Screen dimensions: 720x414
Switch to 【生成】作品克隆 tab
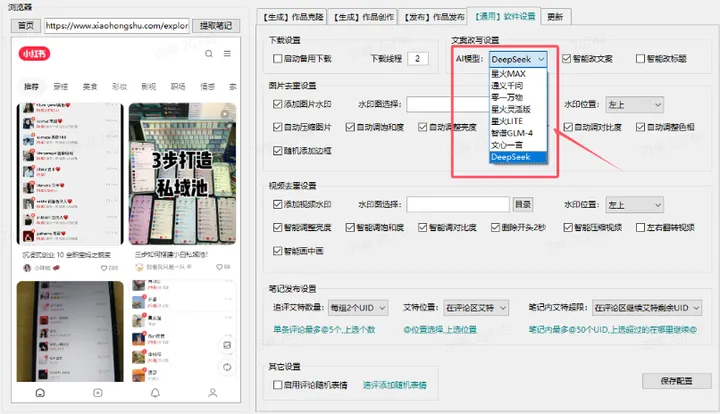(x=292, y=17)
